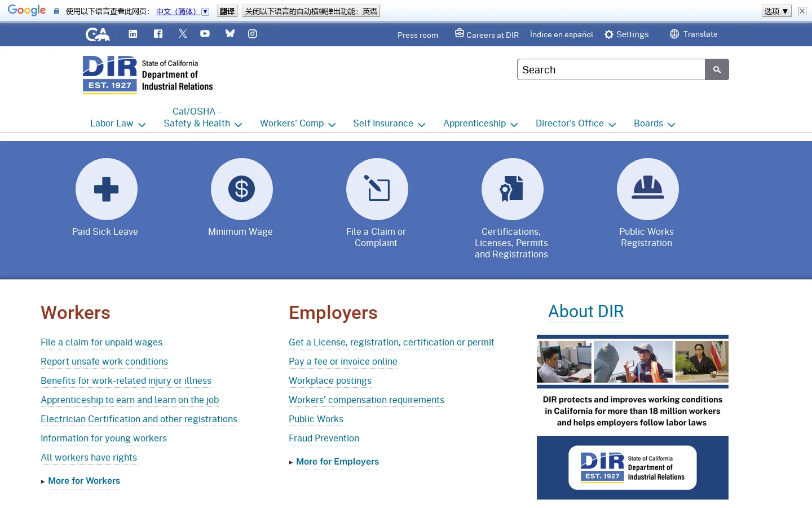Click the Google bar translate button
The image size is (812, 508).
point(227,11)
